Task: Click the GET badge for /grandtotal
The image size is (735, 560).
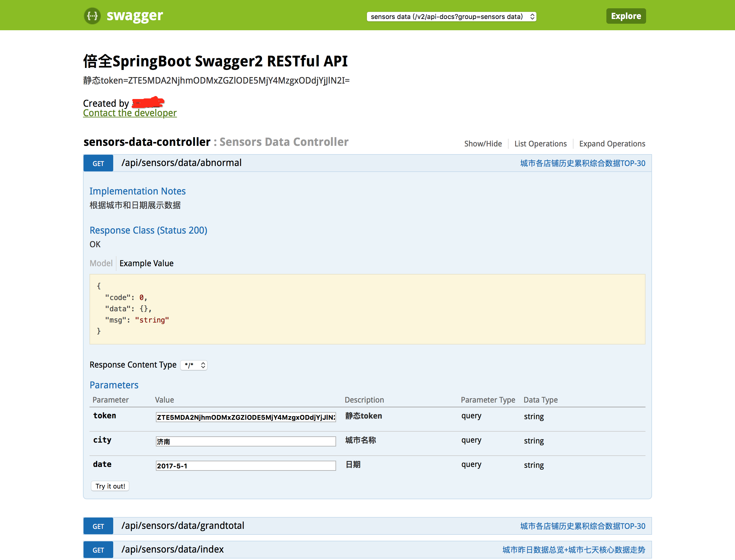Action: tap(98, 526)
